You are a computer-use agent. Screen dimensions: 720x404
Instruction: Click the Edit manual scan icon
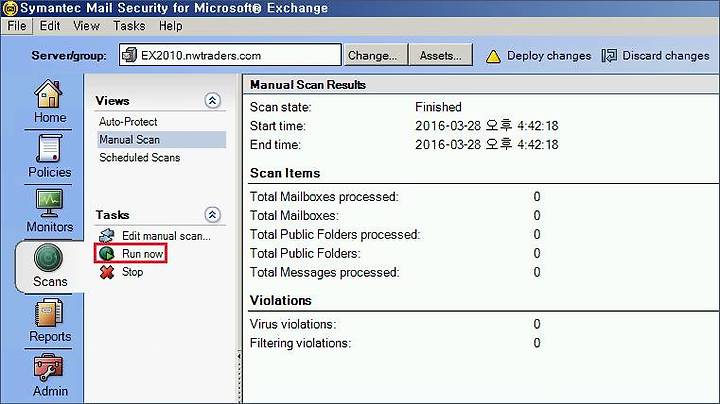click(107, 236)
